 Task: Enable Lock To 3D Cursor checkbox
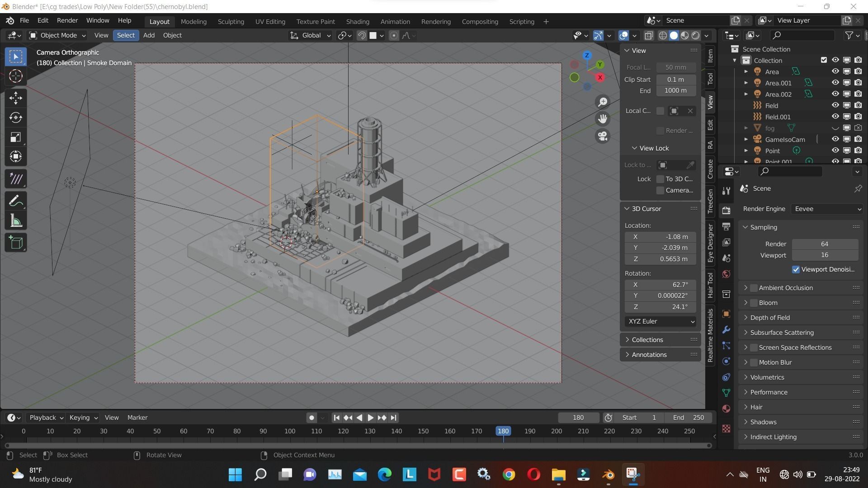coord(660,179)
